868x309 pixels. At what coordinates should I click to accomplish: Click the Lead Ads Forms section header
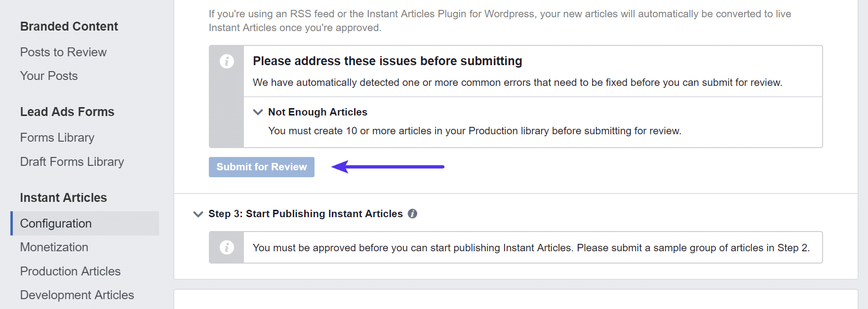pos(67,112)
